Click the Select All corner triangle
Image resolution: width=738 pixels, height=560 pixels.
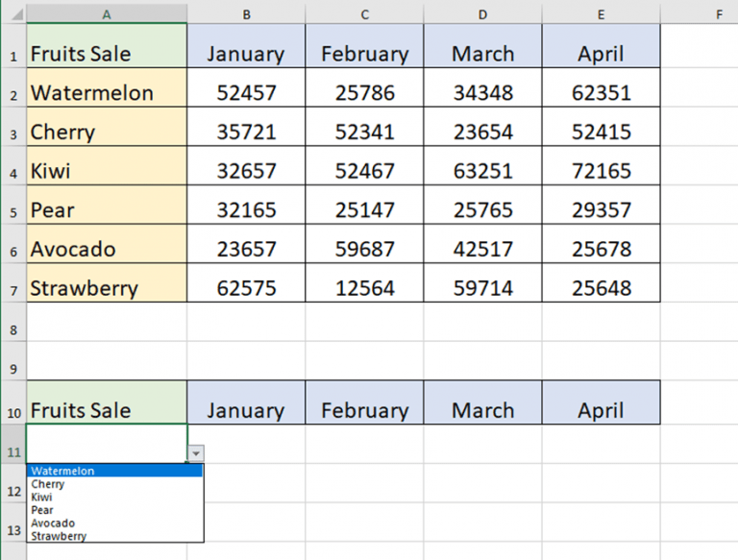pos(17,14)
